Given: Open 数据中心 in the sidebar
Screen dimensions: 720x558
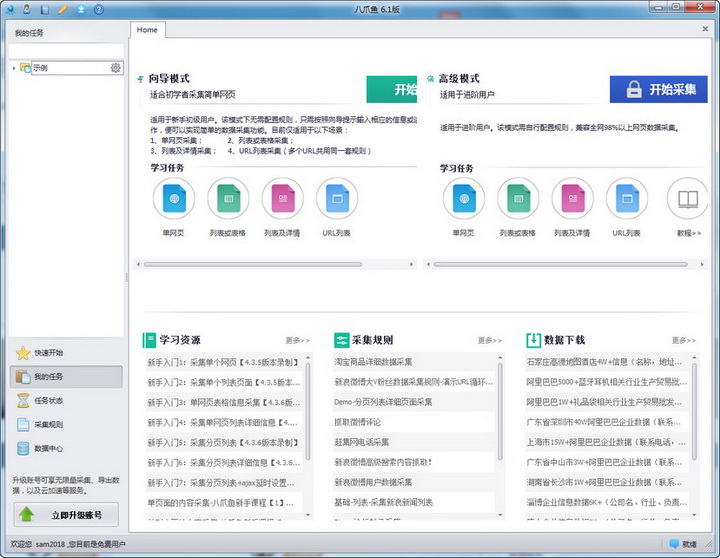Looking at the screenshot, I should point(66,448).
